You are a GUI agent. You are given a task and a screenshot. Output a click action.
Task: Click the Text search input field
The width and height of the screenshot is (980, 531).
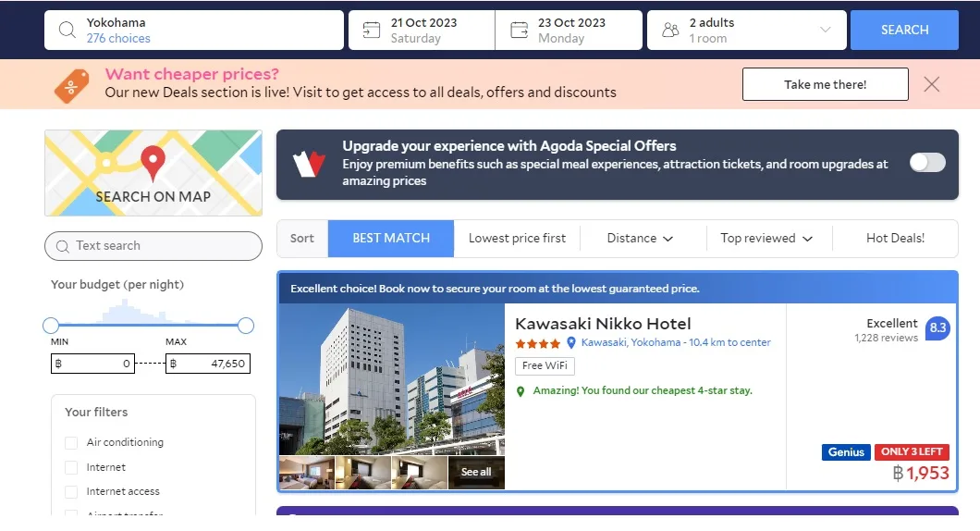pos(153,246)
